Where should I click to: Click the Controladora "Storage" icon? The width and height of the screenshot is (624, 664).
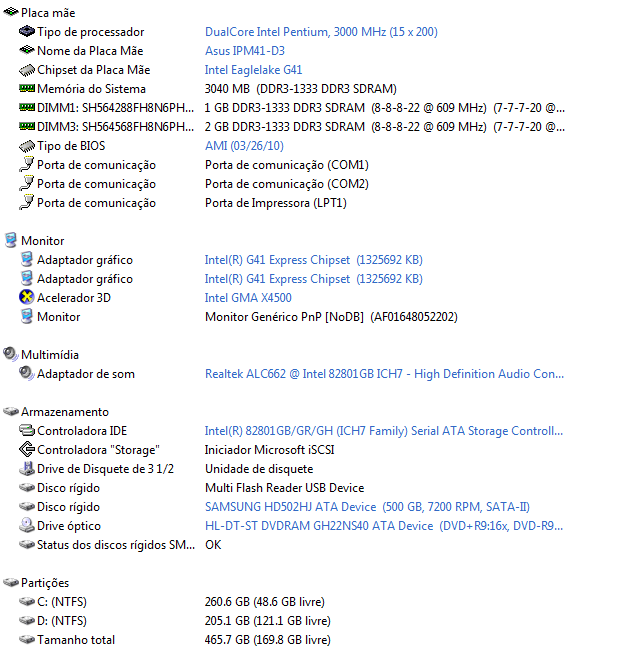click(x=27, y=449)
